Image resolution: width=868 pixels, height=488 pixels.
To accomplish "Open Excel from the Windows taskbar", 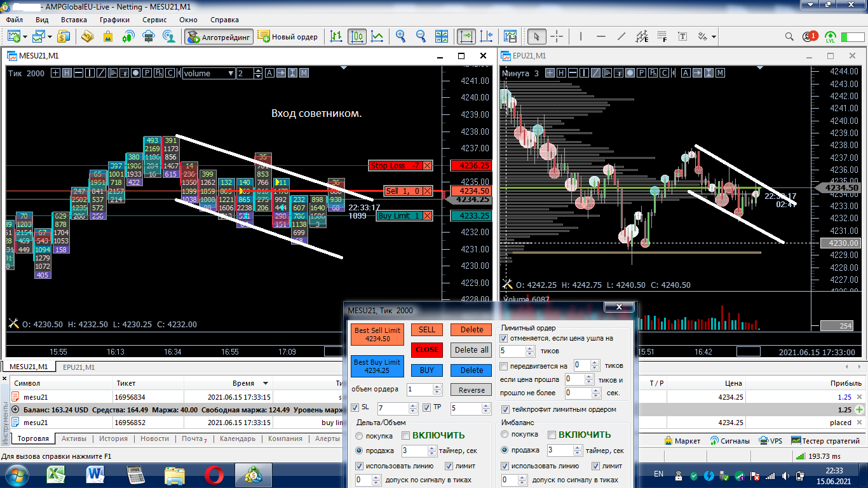I will (x=58, y=474).
